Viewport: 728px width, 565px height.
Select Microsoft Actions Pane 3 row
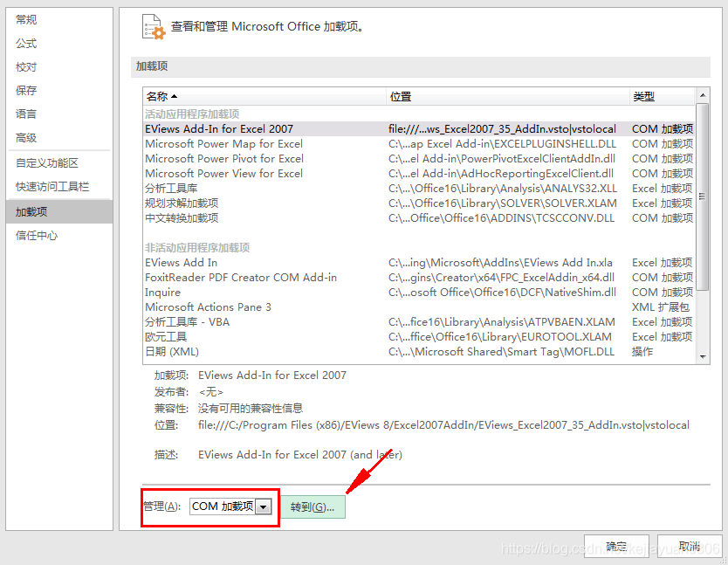(x=419, y=307)
